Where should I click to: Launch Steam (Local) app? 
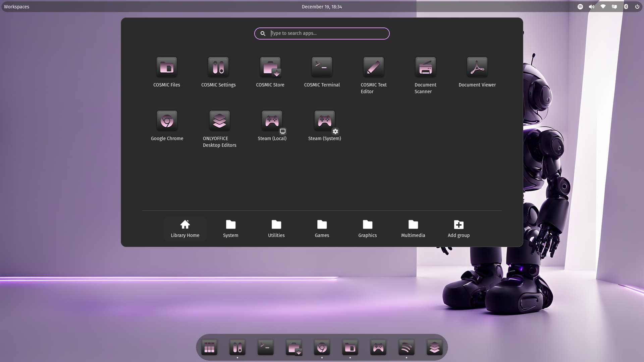click(272, 126)
